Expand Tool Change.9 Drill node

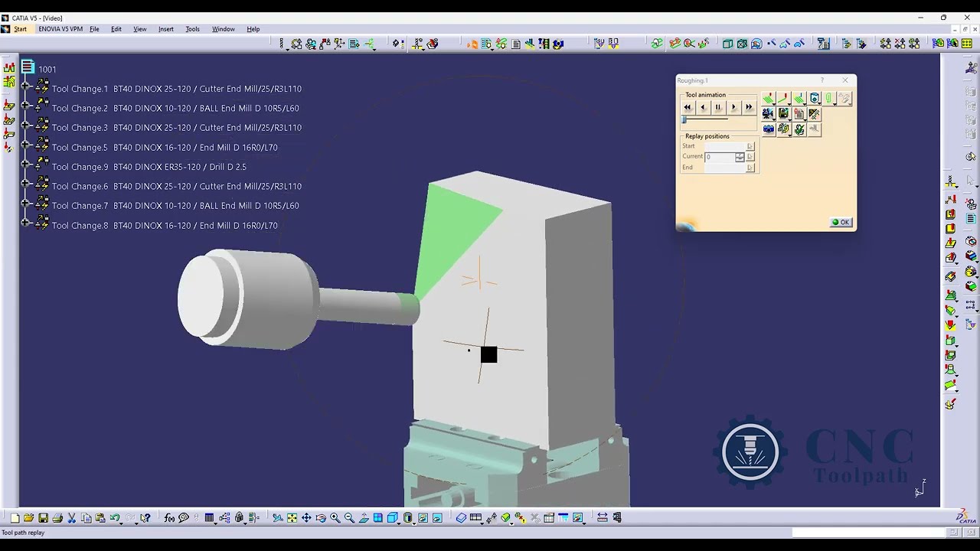tap(25, 164)
